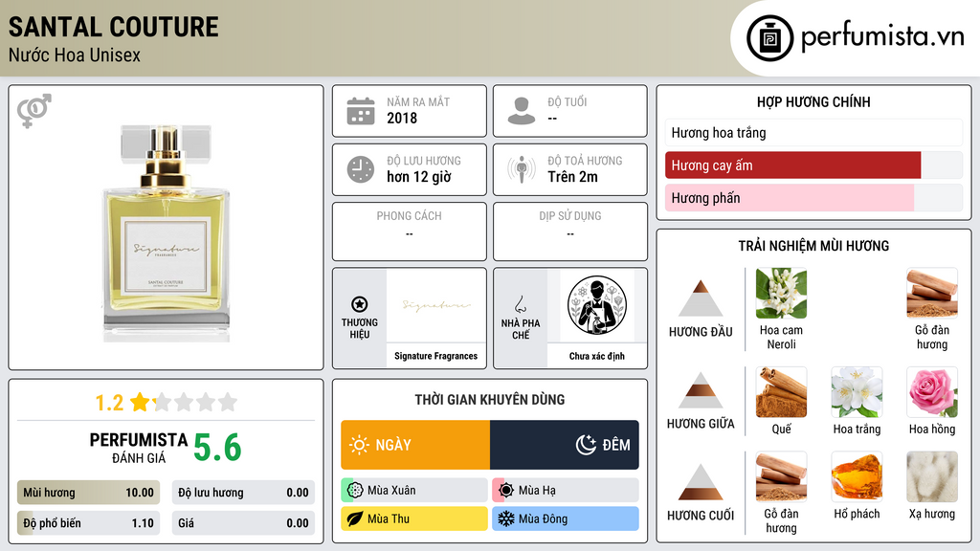Open the Hoa hồng rose note image
The image size is (980, 551).
click(932, 392)
